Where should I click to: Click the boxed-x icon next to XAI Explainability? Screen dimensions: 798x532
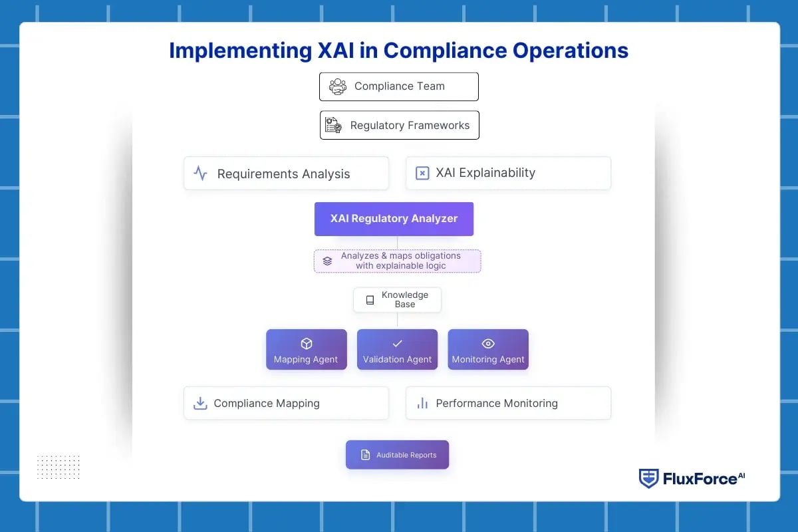click(422, 173)
